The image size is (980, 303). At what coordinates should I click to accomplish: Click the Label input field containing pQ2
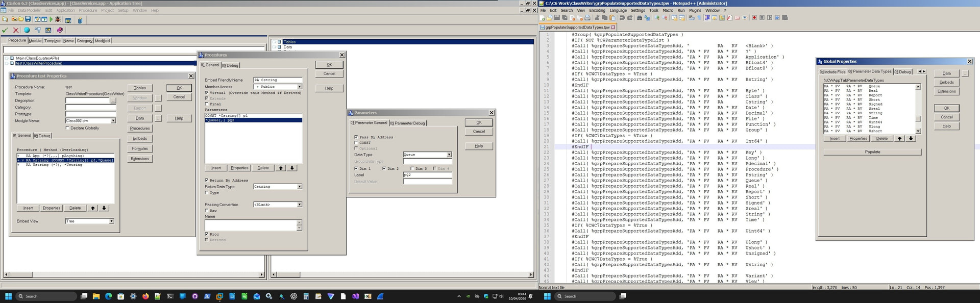[x=427, y=175]
